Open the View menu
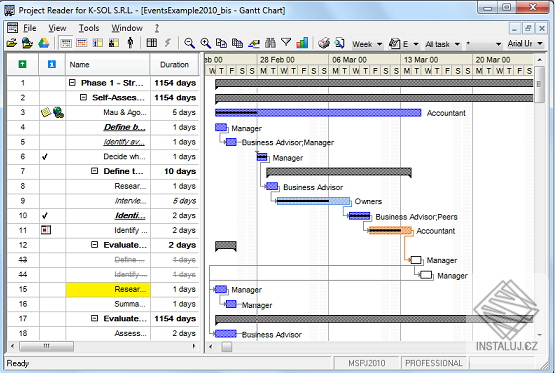This screenshot has height=373, width=557. click(57, 28)
